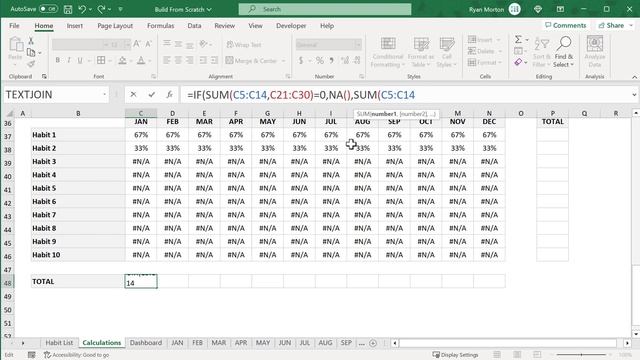This screenshot has width=640, height=360.
Task: Switch to the Developer ribbon tab
Action: coord(291,26)
